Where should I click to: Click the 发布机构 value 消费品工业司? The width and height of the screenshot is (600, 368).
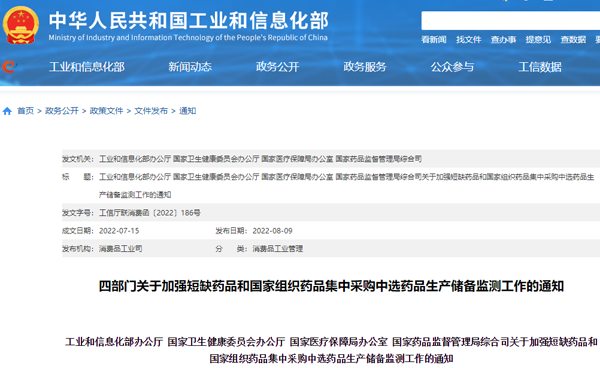pyautogui.click(x=121, y=249)
